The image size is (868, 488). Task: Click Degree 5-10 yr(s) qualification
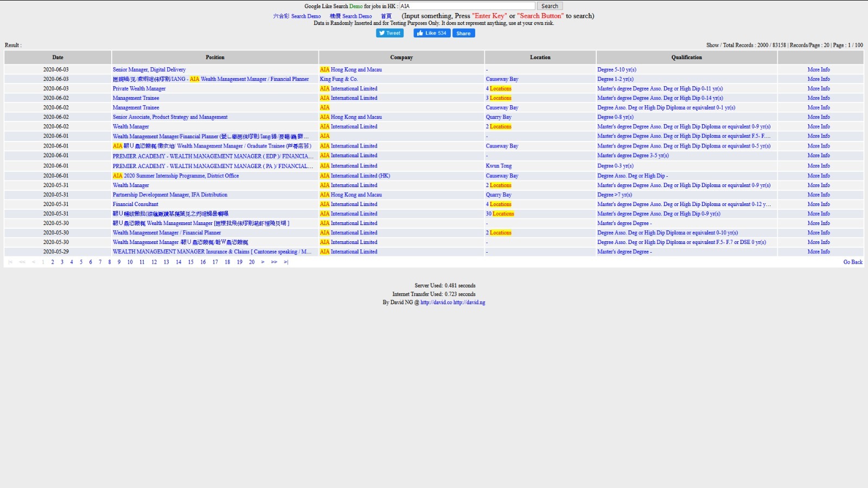(617, 69)
